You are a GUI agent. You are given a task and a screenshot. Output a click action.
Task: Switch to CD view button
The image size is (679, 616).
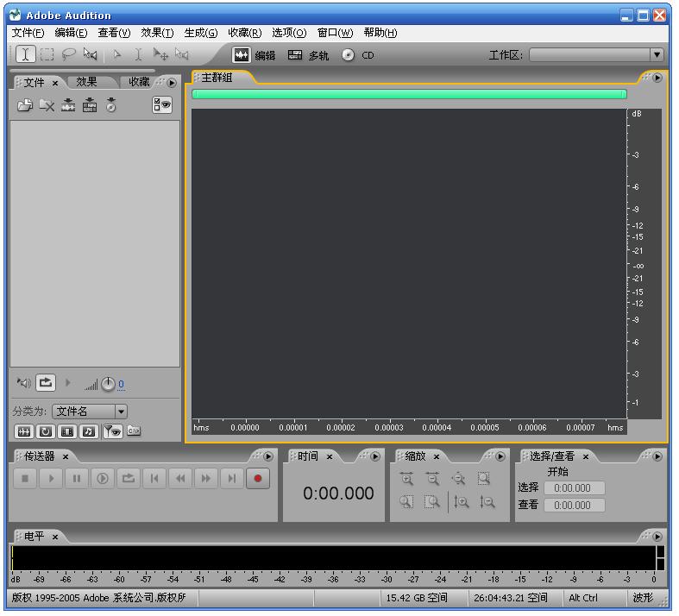point(358,55)
